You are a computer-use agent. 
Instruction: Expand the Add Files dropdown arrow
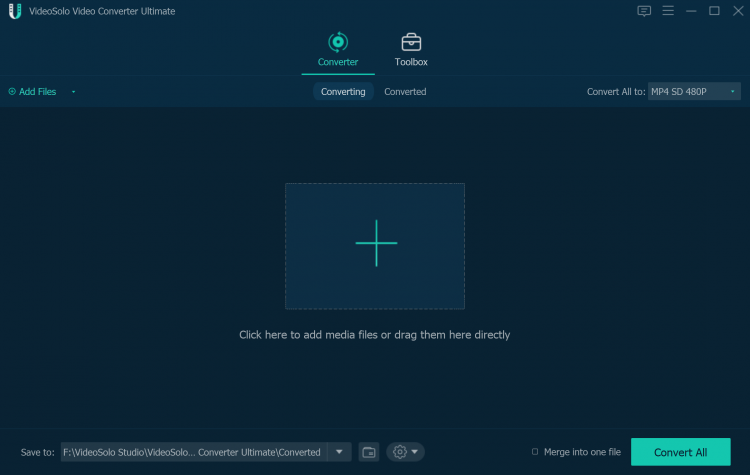[x=73, y=92]
